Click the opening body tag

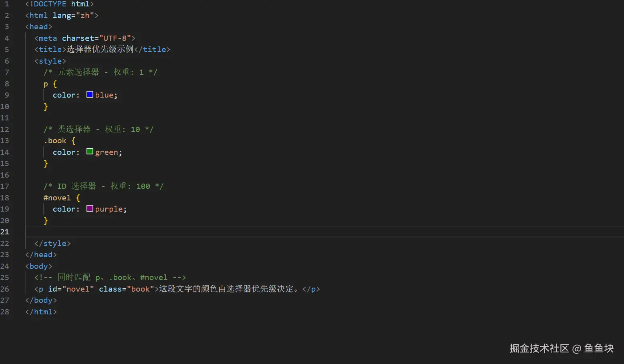pyautogui.click(x=38, y=266)
